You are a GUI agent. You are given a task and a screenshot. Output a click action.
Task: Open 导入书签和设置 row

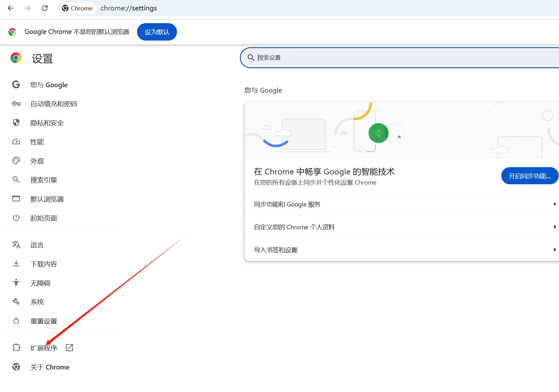402,250
